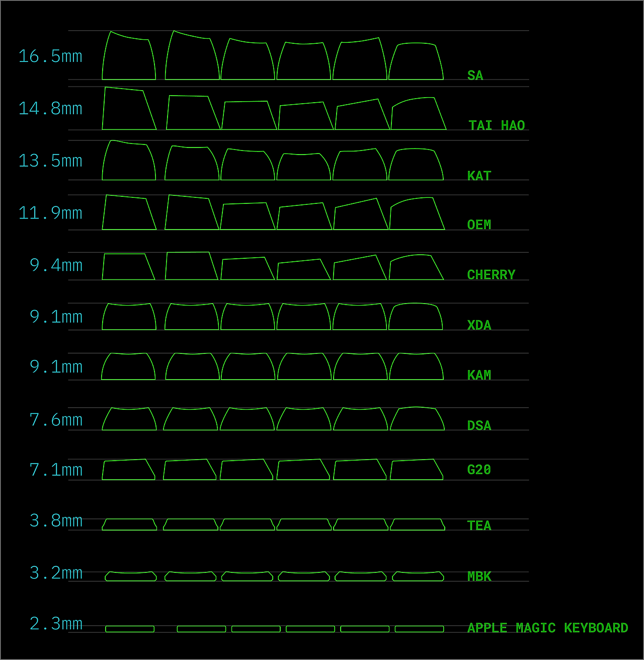Click the 11.9mm height value
The image size is (644, 660).
[50, 213]
